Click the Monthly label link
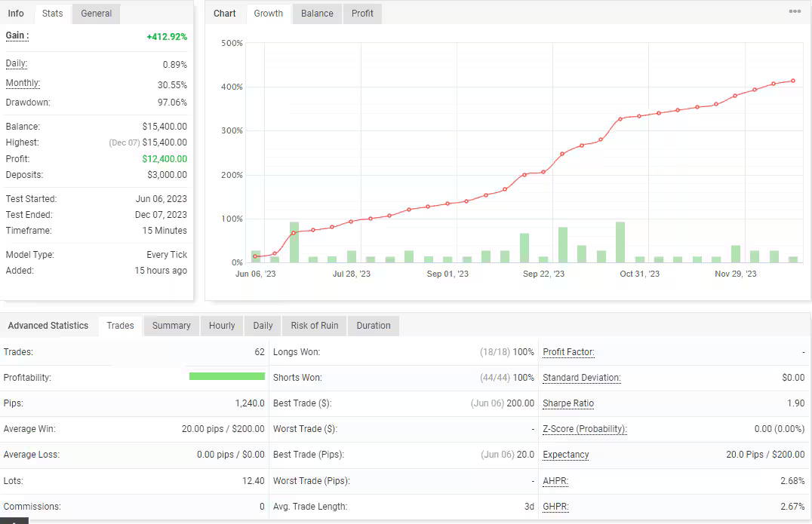 pos(23,83)
